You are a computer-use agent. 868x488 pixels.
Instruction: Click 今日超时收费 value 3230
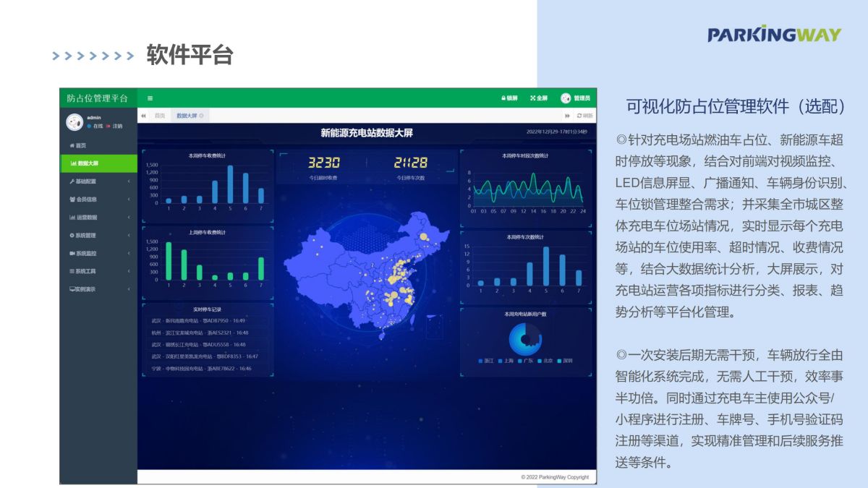point(324,163)
